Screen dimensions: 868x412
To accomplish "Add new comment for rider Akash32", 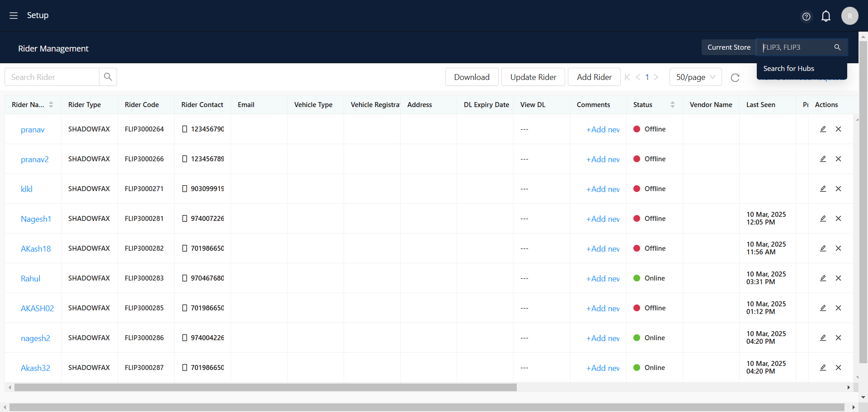I will tap(603, 368).
